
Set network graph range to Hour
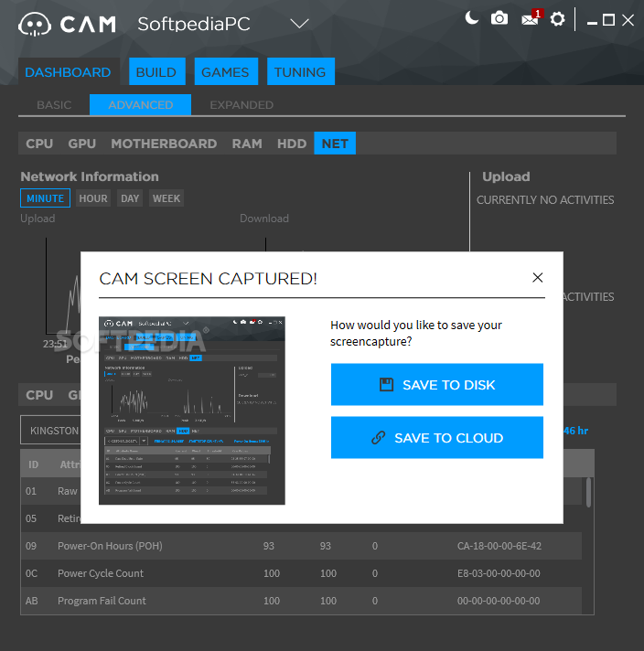click(93, 198)
